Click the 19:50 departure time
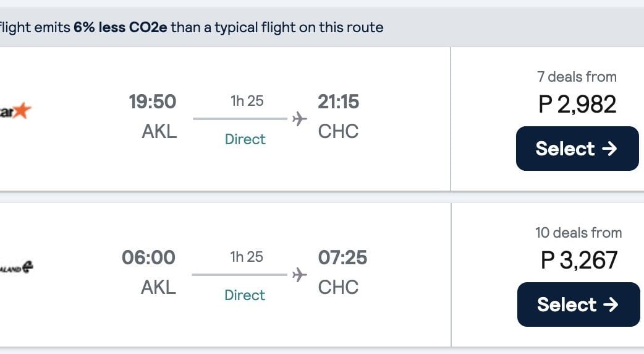644x354 pixels. (152, 101)
